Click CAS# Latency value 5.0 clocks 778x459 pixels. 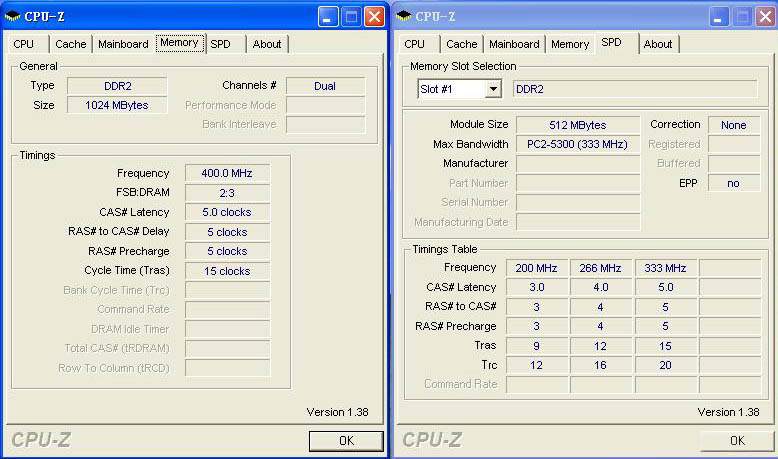[x=227, y=212]
